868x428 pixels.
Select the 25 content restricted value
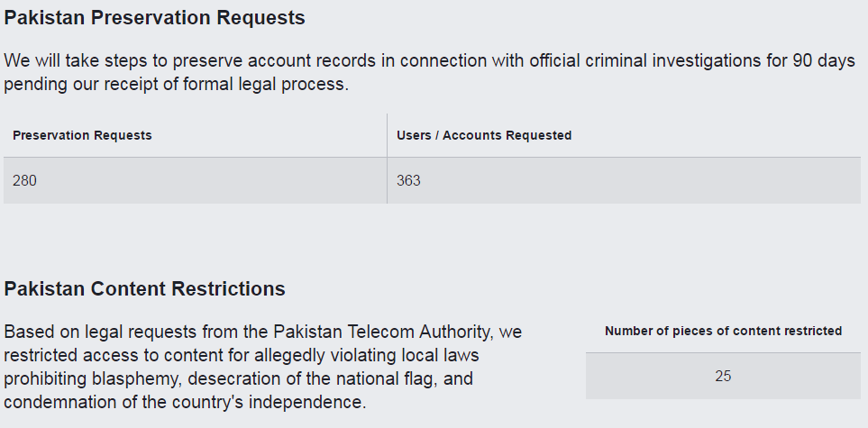(723, 376)
